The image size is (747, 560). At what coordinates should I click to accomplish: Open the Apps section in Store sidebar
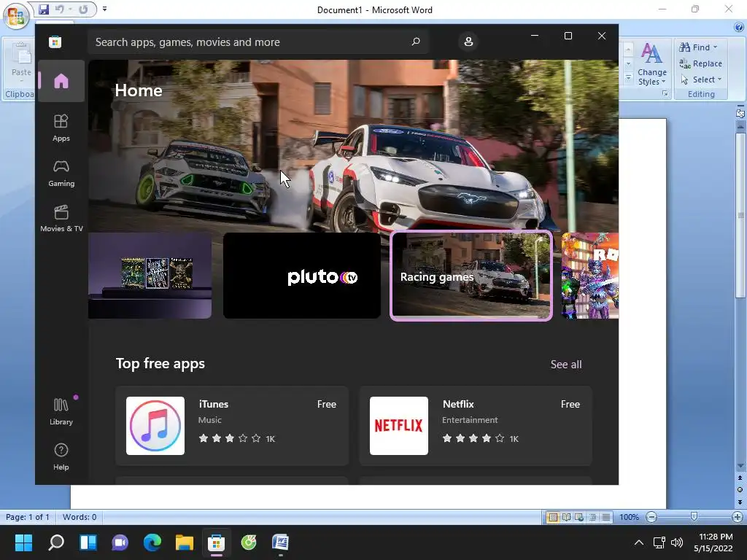coord(61,128)
